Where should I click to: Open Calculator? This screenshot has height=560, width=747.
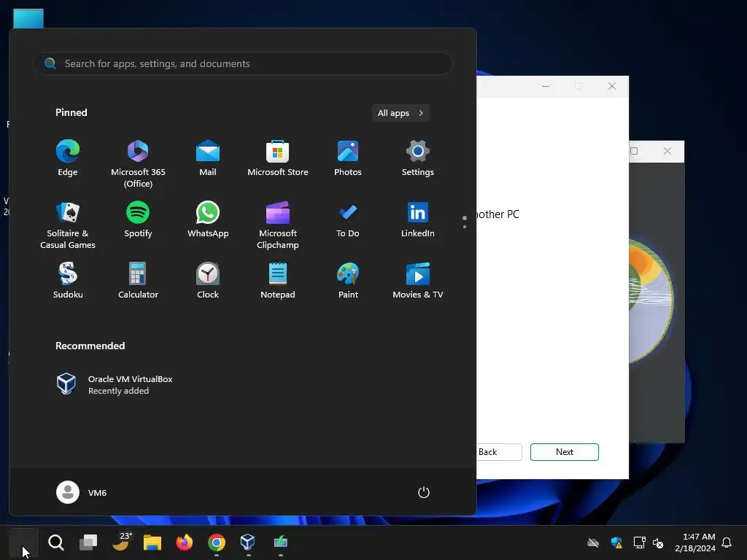pos(138,281)
